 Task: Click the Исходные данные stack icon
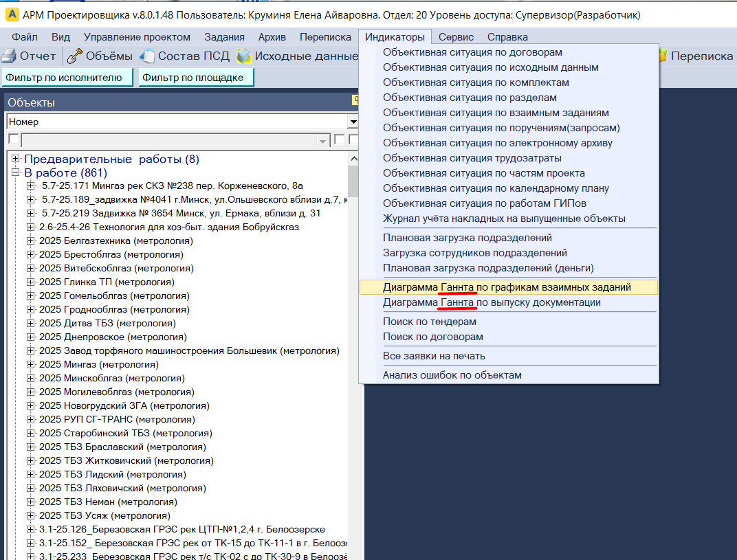click(243, 56)
